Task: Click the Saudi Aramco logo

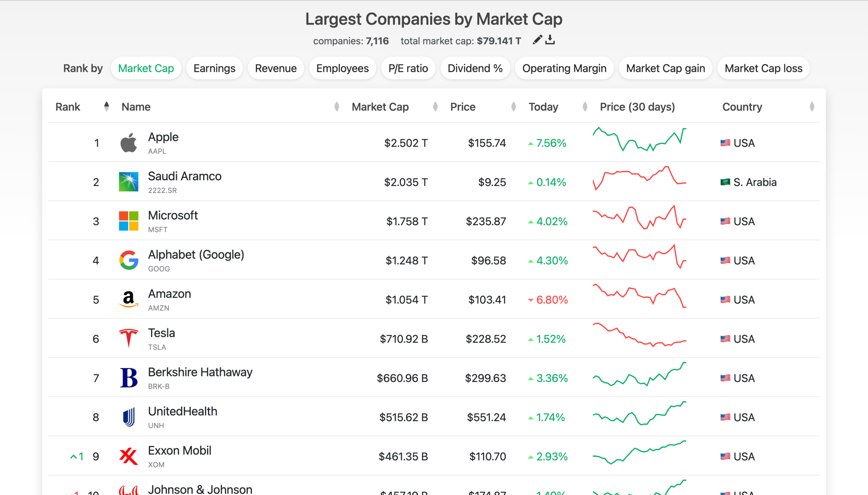Action: 128,182
